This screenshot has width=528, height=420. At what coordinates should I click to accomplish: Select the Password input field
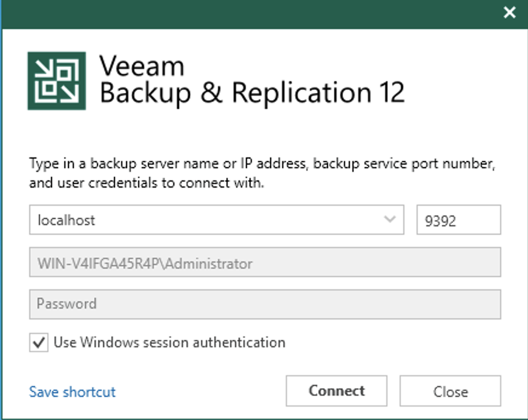click(x=265, y=304)
